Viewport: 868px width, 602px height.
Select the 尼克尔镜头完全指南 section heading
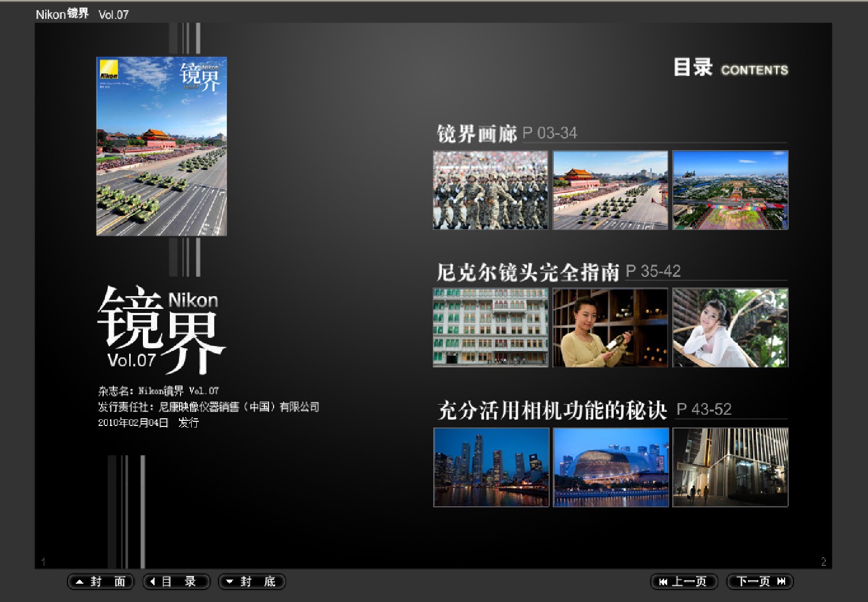tap(528, 272)
